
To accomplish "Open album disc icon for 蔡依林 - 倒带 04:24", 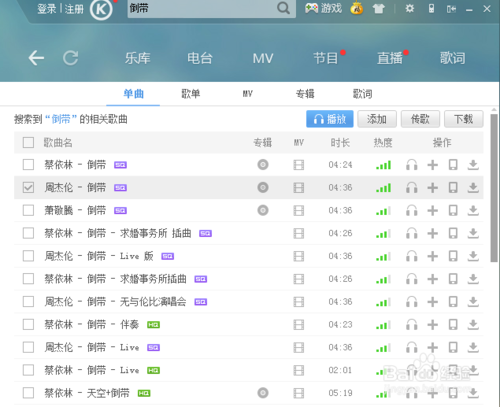I will point(263,165).
